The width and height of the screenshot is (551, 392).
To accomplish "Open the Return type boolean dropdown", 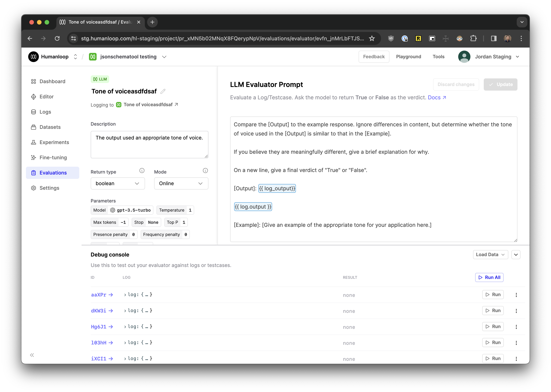I will coord(118,183).
